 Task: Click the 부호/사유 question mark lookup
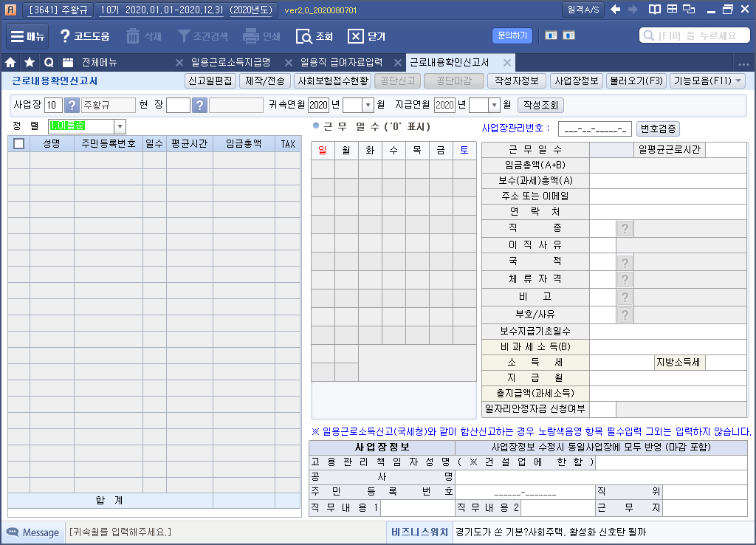(x=625, y=315)
